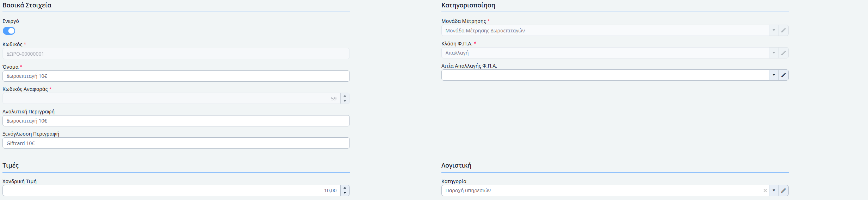Click the edit pencil for Μονάδα Μέτρησης
The height and width of the screenshot is (200, 868).
(x=783, y=31)
